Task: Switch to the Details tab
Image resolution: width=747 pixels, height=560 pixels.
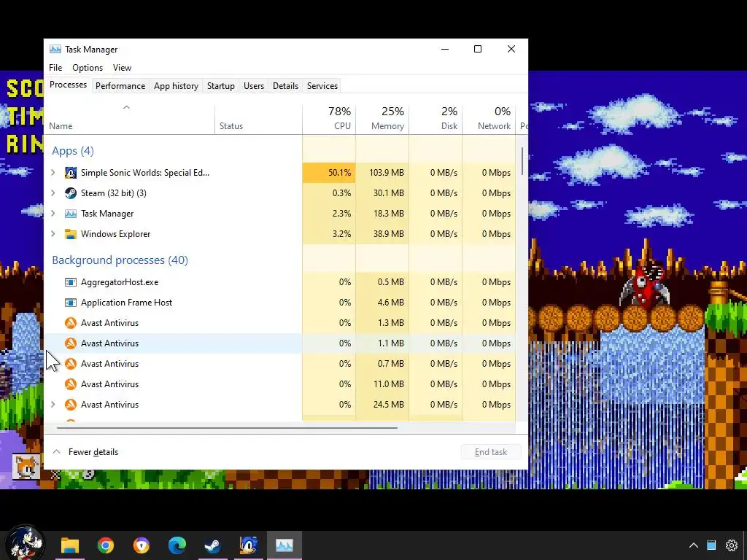Action: [285, 86]
